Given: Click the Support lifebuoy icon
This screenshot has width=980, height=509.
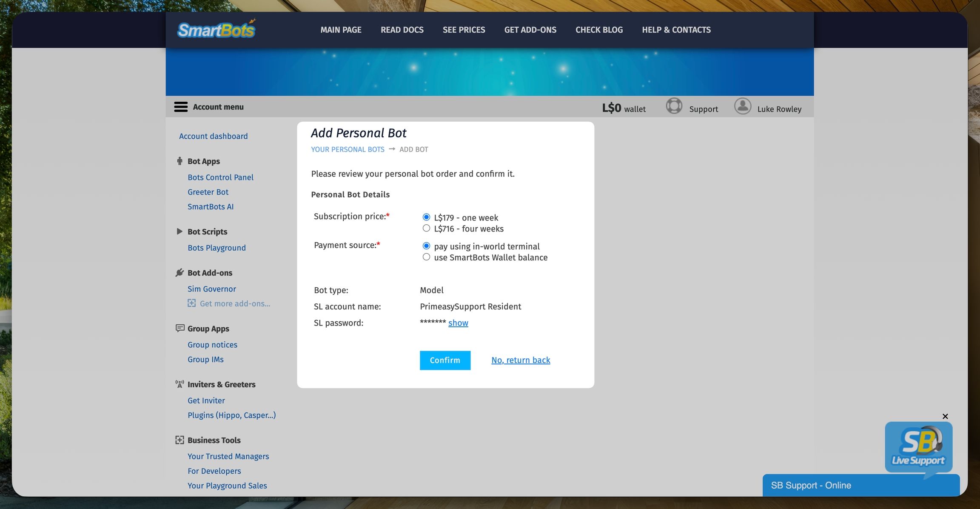Looking at the screenshot, I should (x=674, y=106).
